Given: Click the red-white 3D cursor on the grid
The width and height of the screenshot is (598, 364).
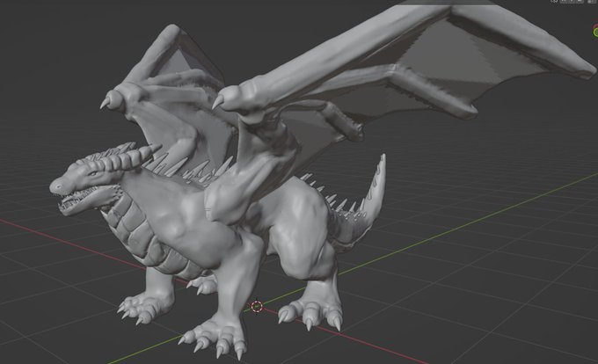Looking at the screenshot, I should coord(257,306).
